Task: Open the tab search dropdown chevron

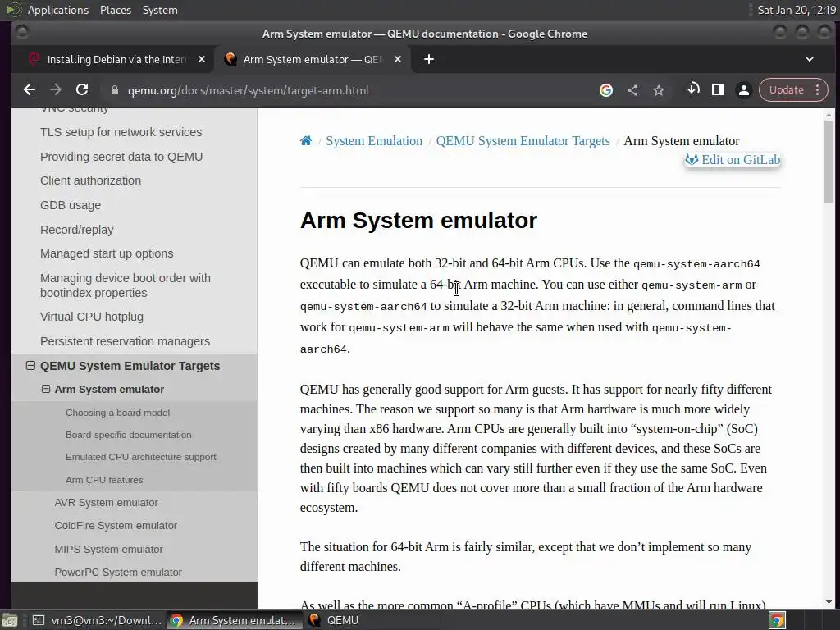Action: pyautogui.click(x=810, y=59)
